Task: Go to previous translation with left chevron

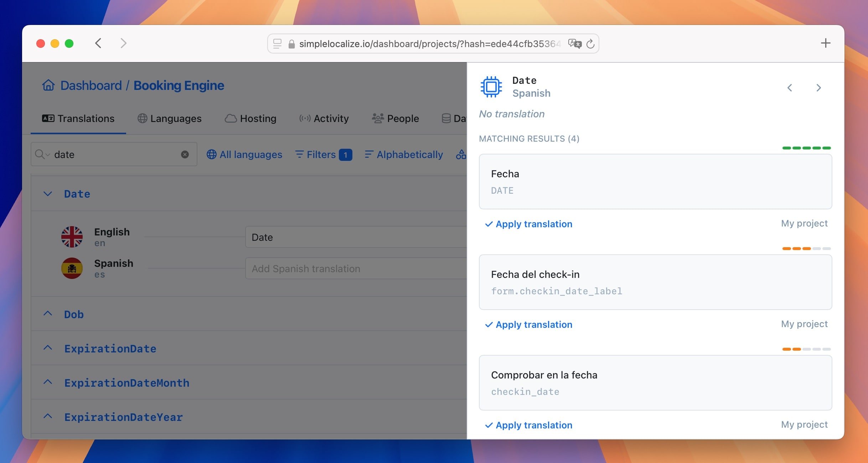Action: (x=790, y=88)
